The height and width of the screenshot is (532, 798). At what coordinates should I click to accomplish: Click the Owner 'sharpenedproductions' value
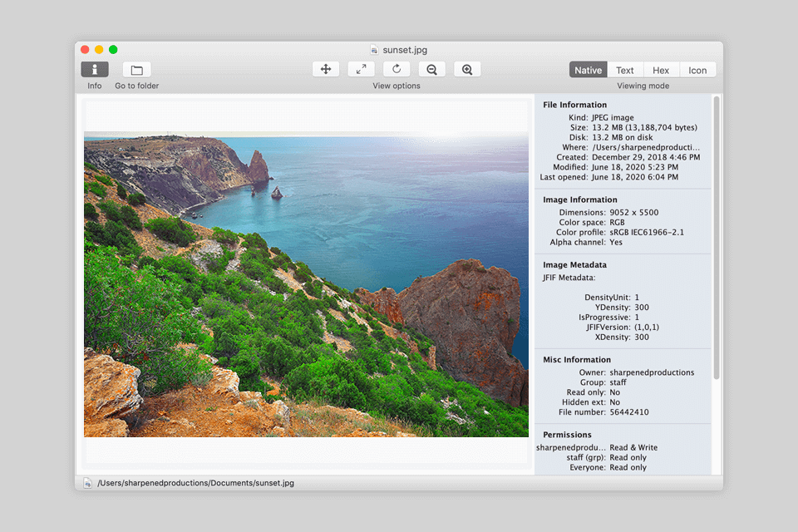pyautogui.click(x=652, y=372)
